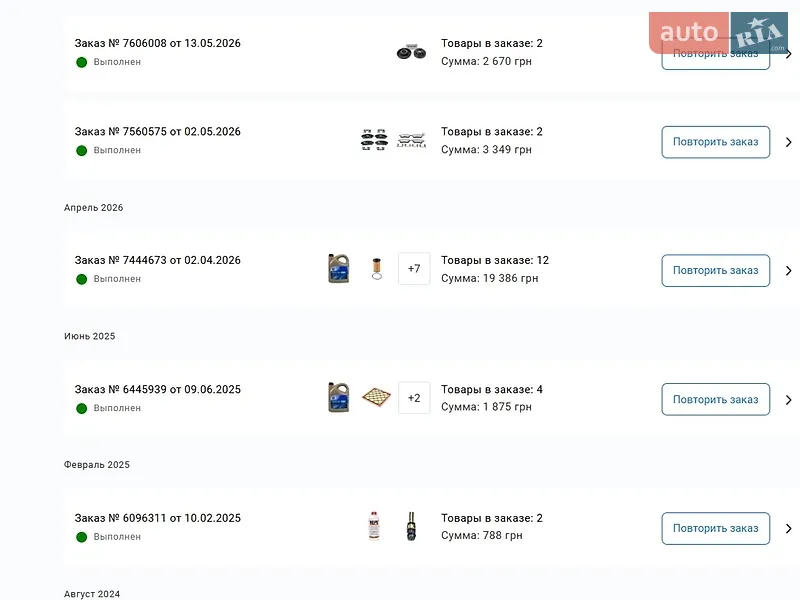Click the brake pads thumbnail in order 7560575
This screenshot has height=600, width=800.
pyautogui.click(x=374, y=140)
